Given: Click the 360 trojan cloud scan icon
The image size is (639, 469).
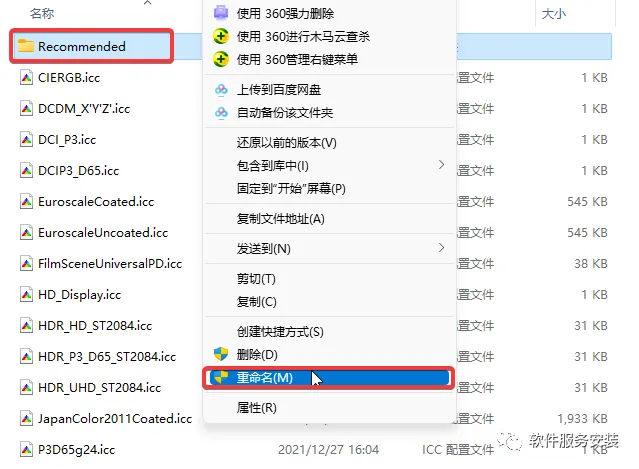Looking at the screenshot, I should [x=221, y=36].
